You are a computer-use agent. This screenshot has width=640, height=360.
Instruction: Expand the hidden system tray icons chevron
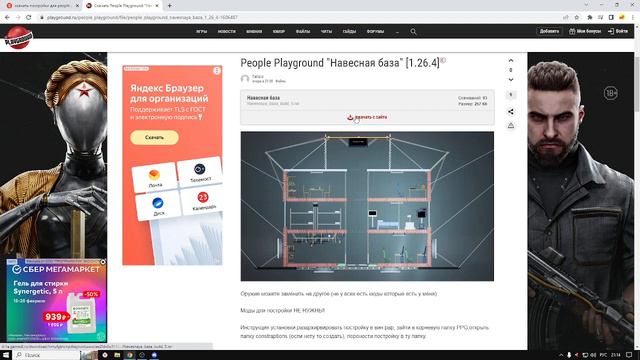tap(561, 355)
